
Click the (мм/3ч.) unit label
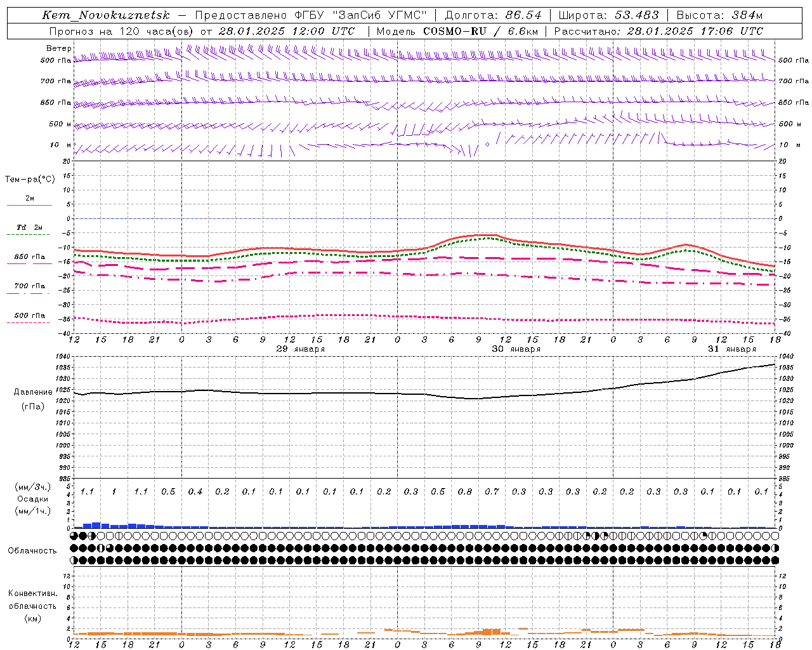33,487
